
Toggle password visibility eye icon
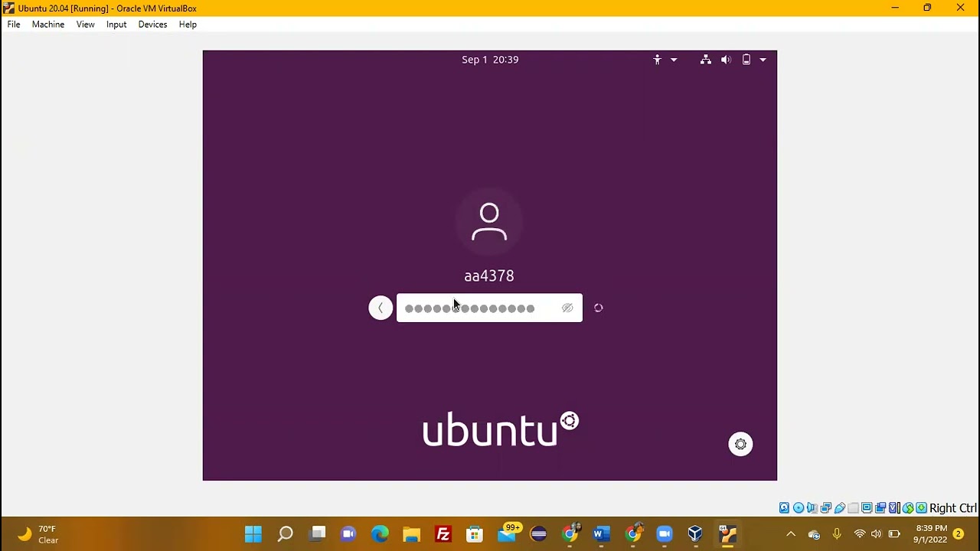[567, 308]
